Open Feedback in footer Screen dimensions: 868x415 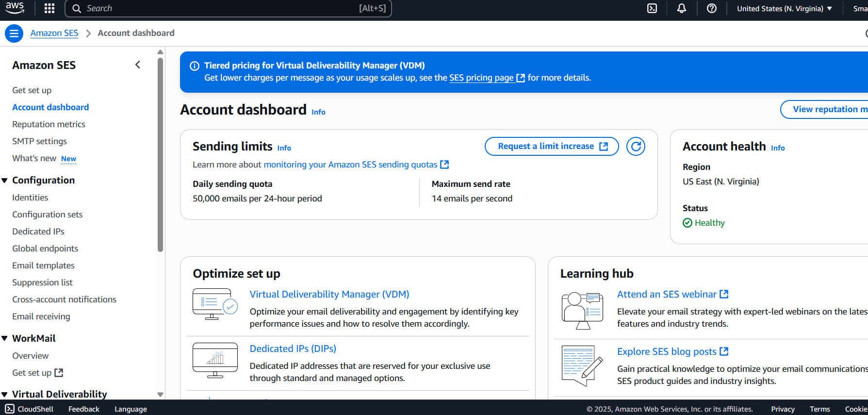[84, 409]
